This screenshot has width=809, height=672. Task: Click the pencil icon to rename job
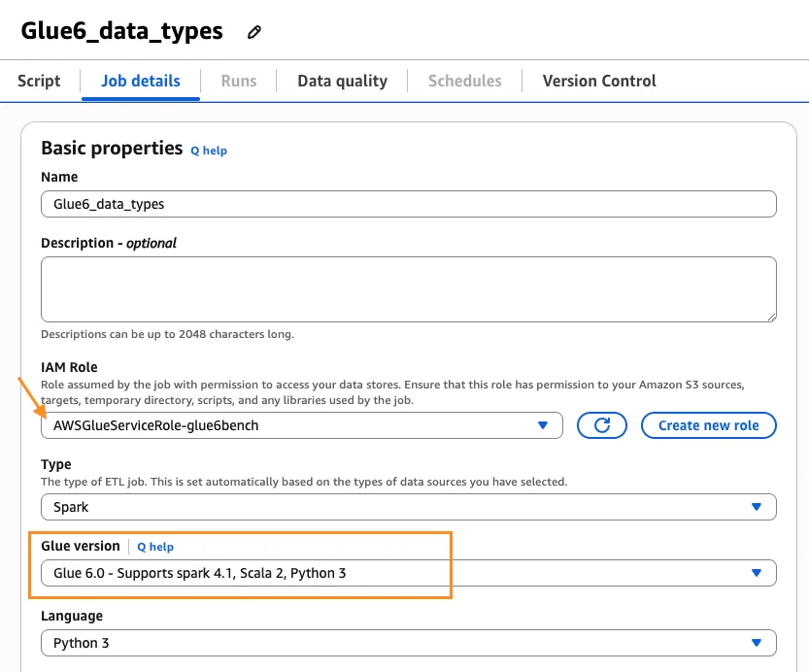[x=253, y=32]
